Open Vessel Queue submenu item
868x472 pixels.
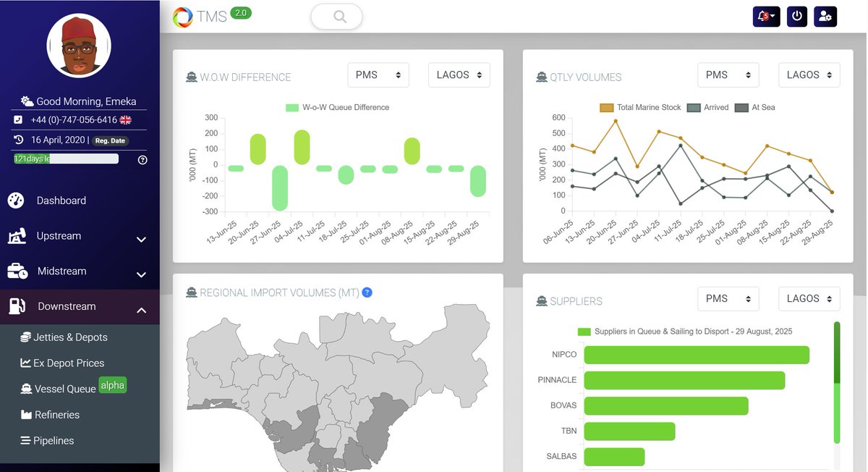(65, 389)
